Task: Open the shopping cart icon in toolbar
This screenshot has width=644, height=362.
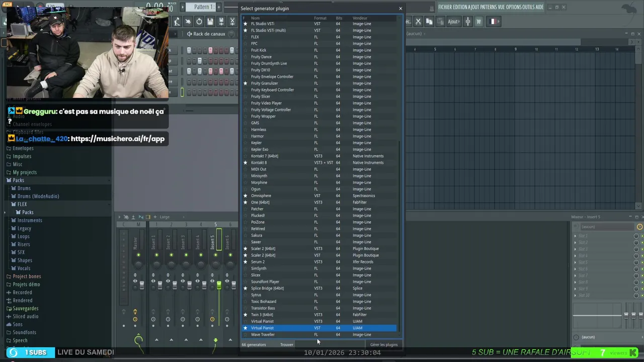Action: 478,22
